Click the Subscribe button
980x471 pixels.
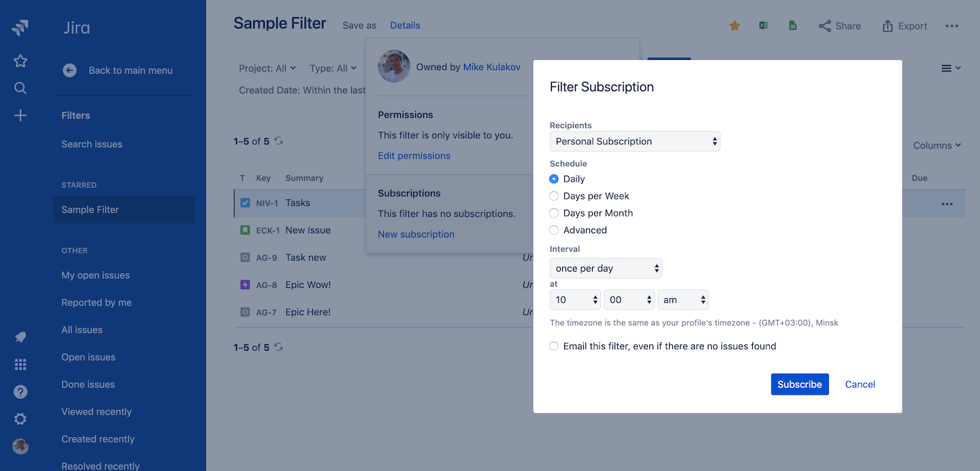tap(800, 384)
